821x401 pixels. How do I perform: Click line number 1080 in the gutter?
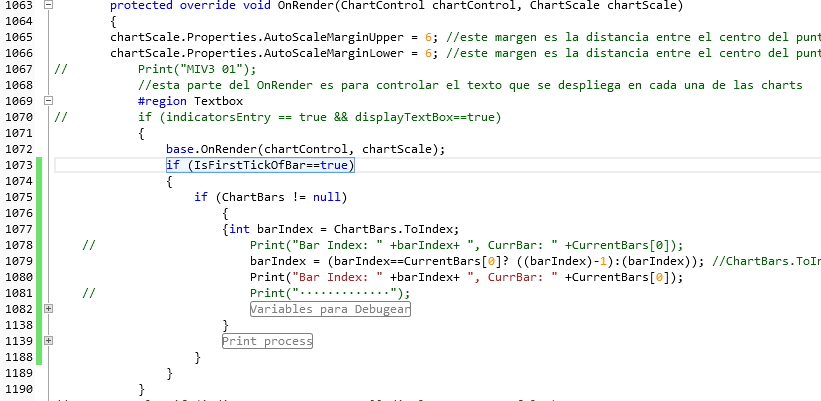coord(18,277)
